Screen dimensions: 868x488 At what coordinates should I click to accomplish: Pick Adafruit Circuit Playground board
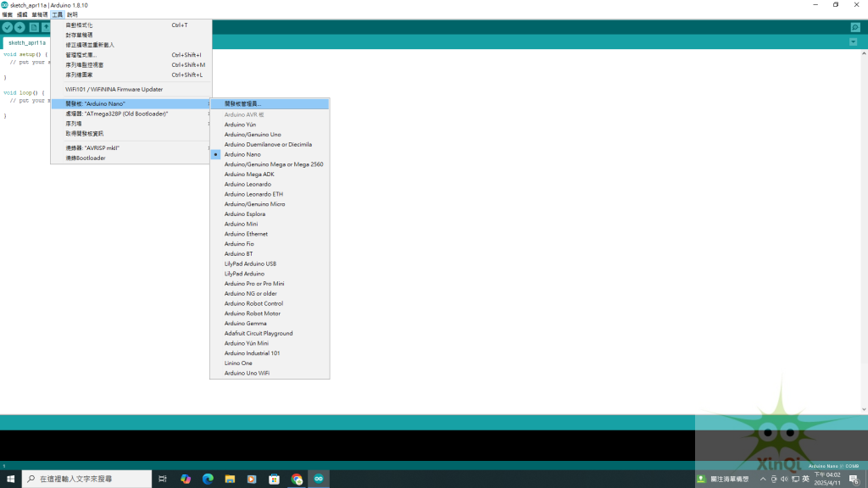point(270,334)
